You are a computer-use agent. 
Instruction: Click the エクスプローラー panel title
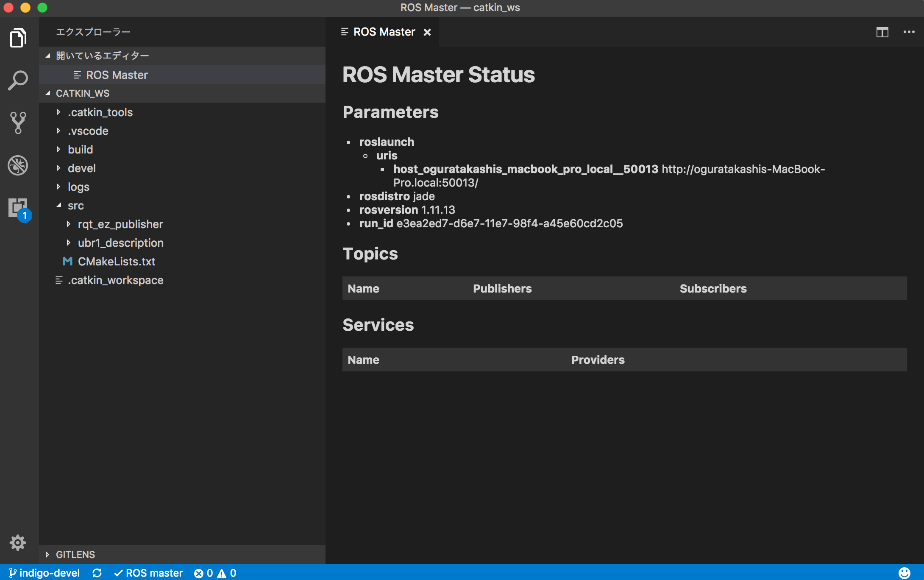point(93,32)
